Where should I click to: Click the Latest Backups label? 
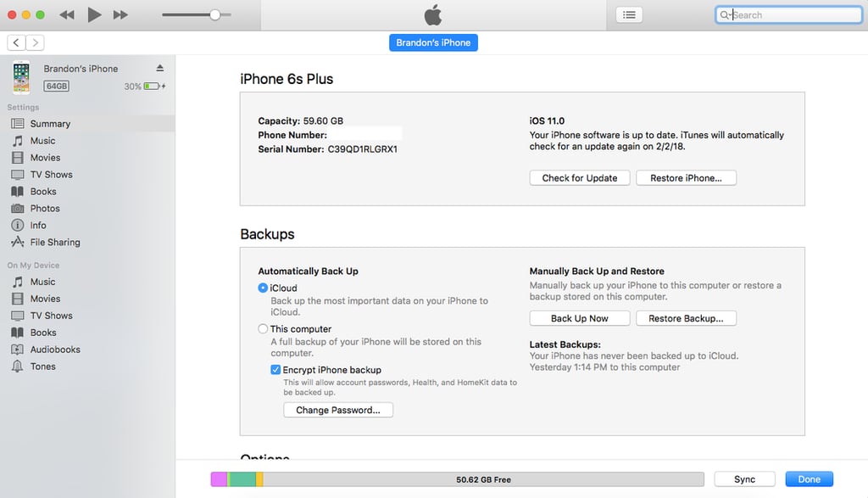[565, 344]
